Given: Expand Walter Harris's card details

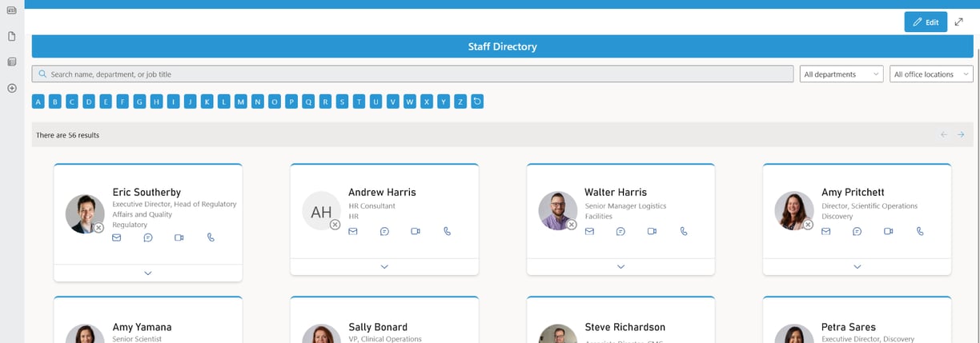Looking at the screenshot, I should click(x=621, y=266).
